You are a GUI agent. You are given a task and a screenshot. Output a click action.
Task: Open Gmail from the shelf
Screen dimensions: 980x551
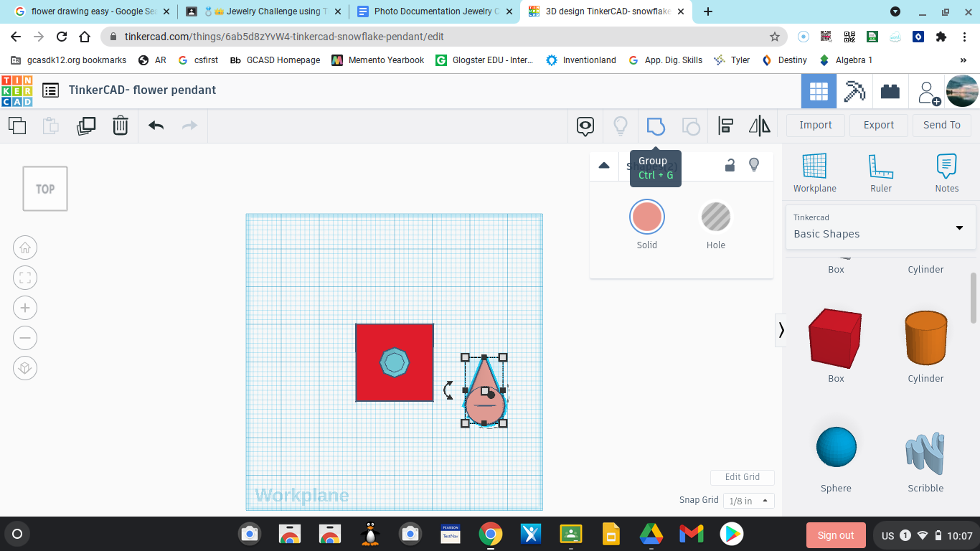coord(691,534)
